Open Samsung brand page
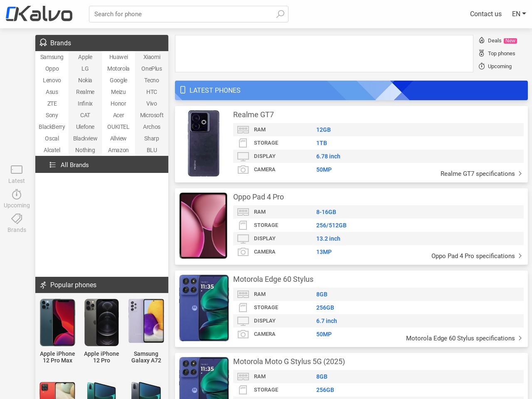532x399 pixels. (x=52, y=57)
